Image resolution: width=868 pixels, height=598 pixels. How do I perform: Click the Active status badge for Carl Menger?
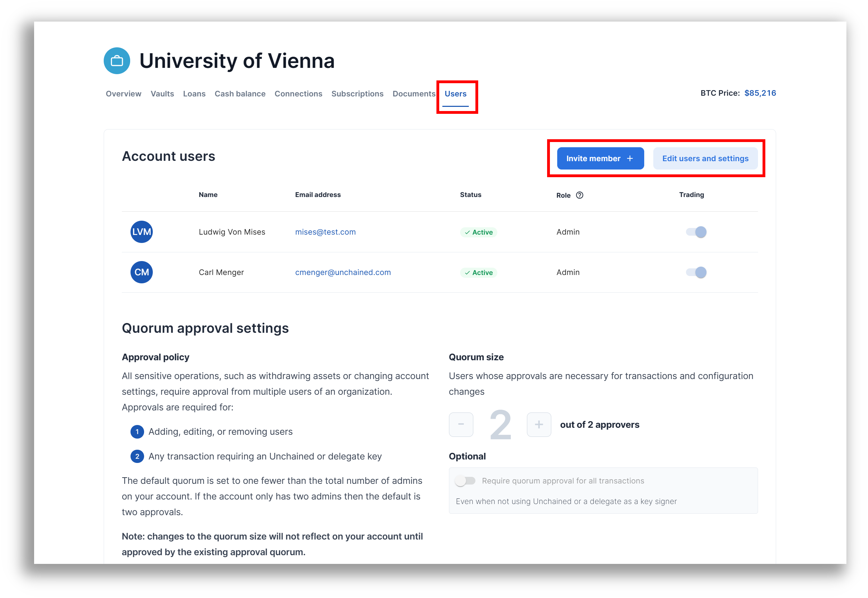pos(479,273)
